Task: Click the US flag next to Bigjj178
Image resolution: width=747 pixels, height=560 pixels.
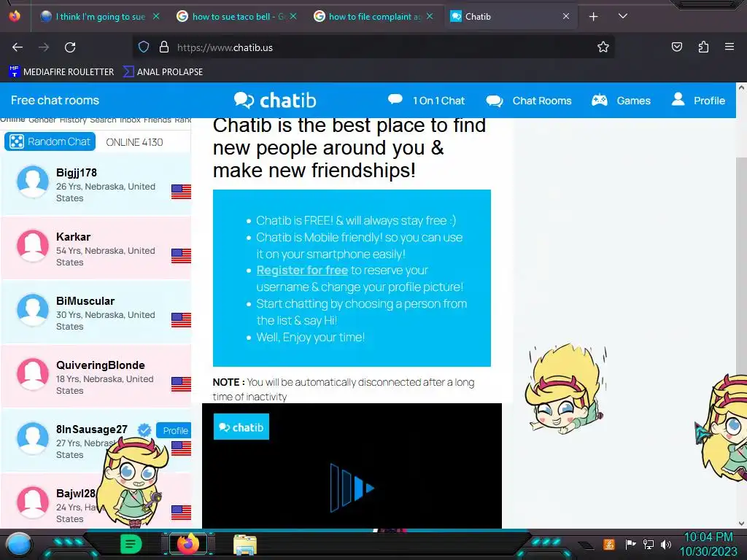Action: pos(181,192)
